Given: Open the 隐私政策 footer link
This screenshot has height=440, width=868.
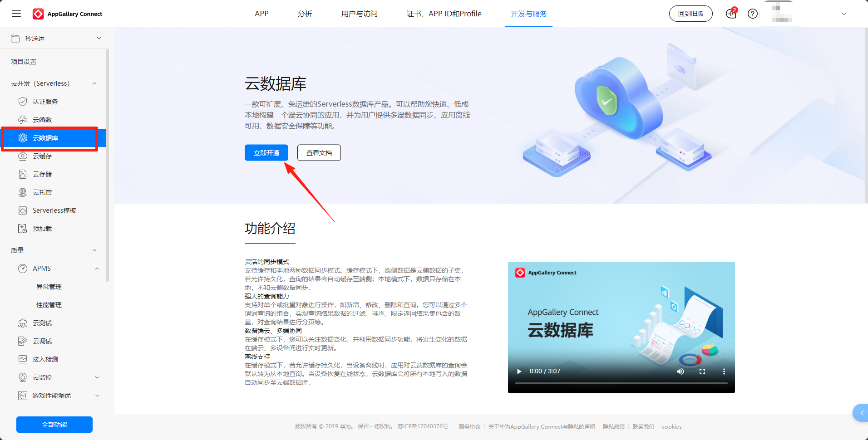Looking at the screenshot, I should pos(614,426).
